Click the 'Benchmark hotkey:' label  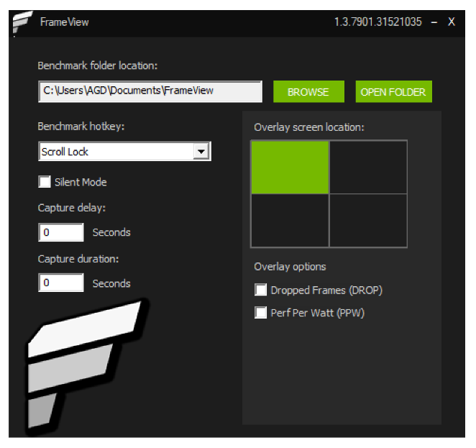[x=81, y=127]
